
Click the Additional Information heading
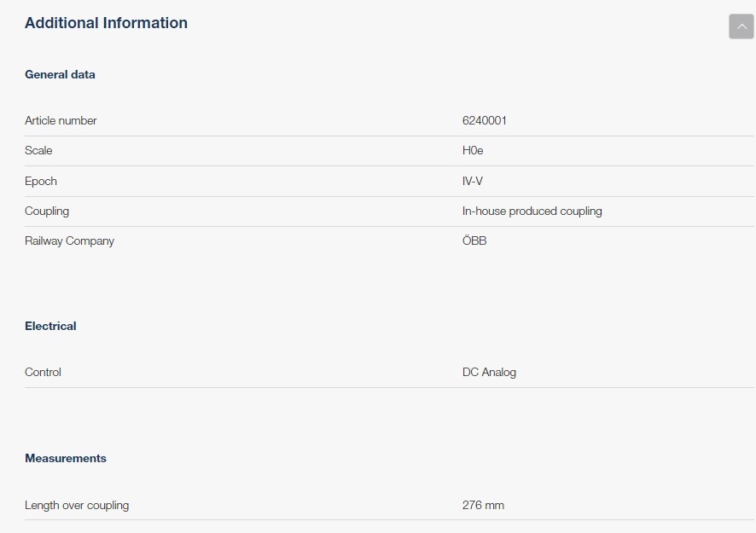point(106,23)
